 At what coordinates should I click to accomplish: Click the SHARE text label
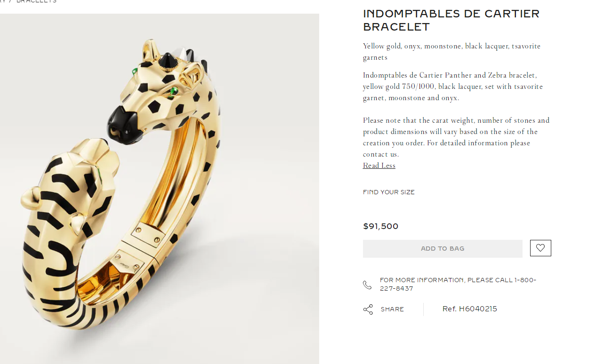(392, 309)
